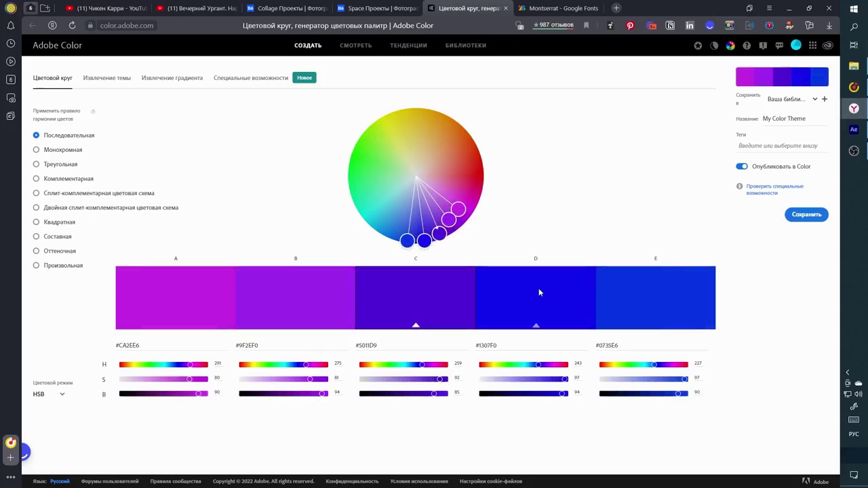Open a new browser tab
This screenshot has height=488, width=868.
(616, 8)
